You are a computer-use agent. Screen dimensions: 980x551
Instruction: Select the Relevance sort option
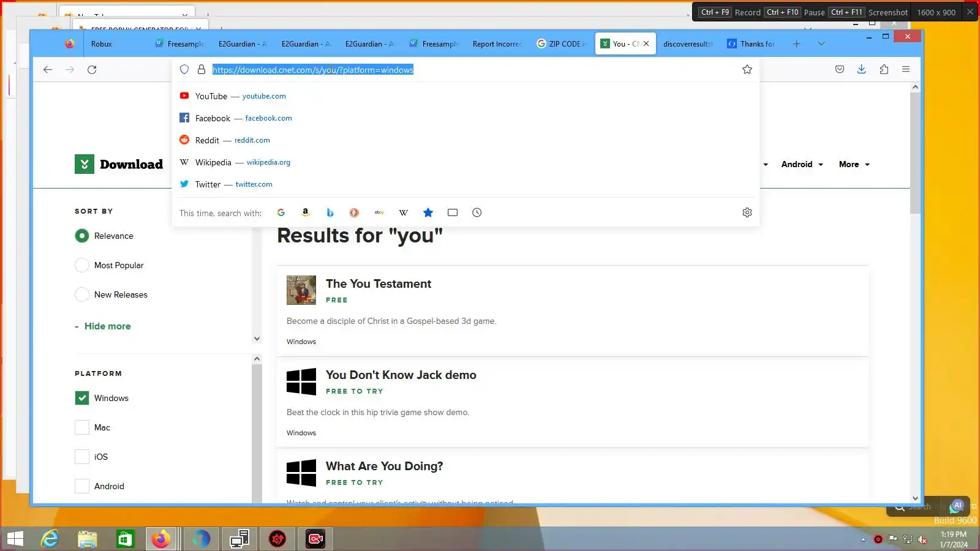(x=82, y=236)
